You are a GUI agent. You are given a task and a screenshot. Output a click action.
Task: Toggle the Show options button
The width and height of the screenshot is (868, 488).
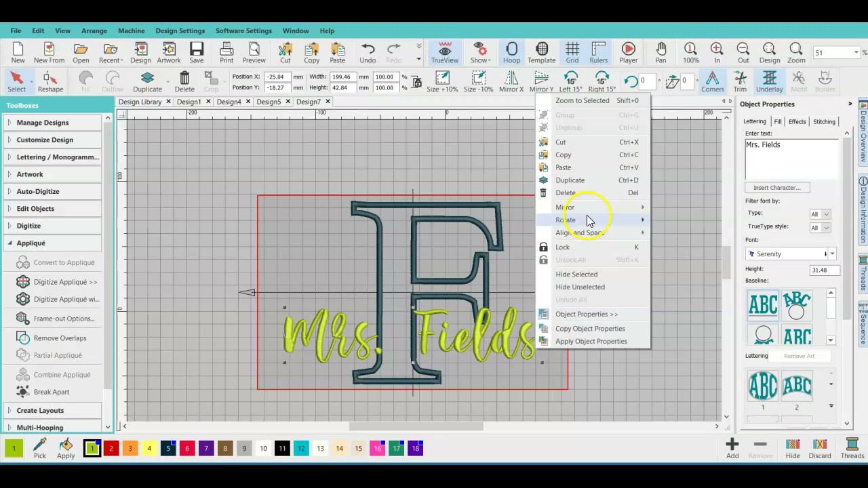click(479, 53)
